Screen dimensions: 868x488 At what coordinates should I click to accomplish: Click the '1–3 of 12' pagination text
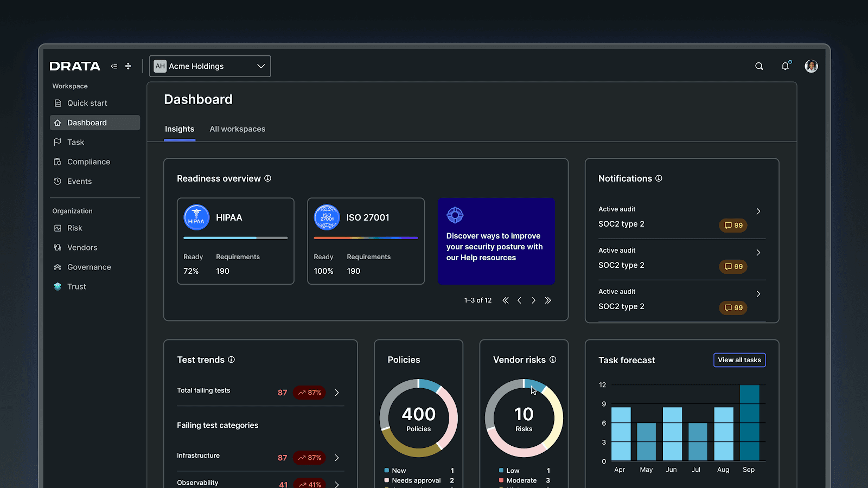point(478,300)
